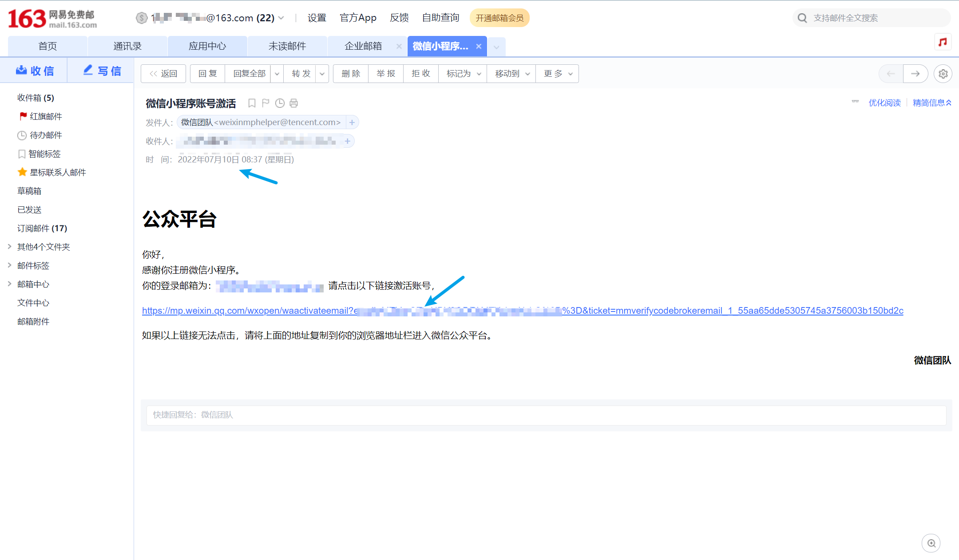
Task: Open the settings gear icon
Action: click(943, 74)
